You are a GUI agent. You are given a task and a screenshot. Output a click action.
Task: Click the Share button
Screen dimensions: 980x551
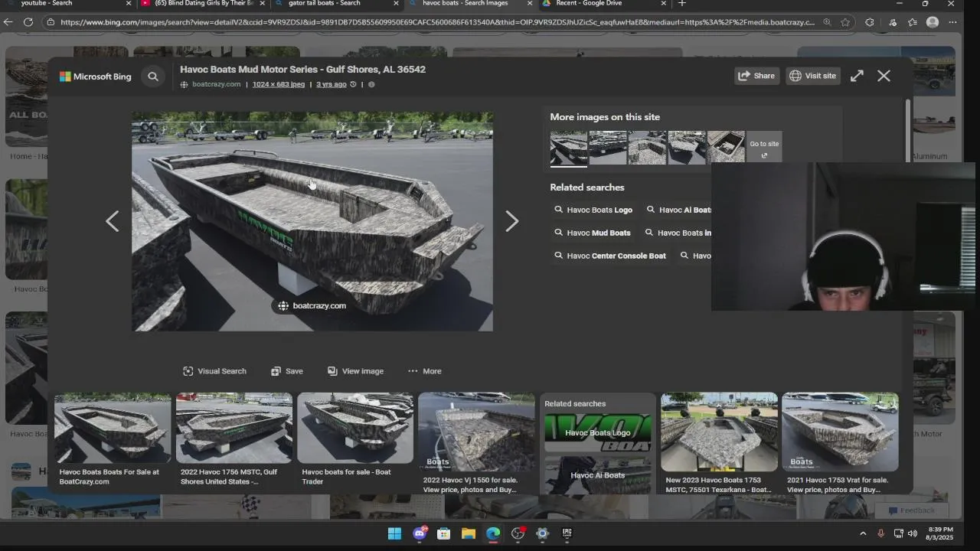(x=756, y=76)
